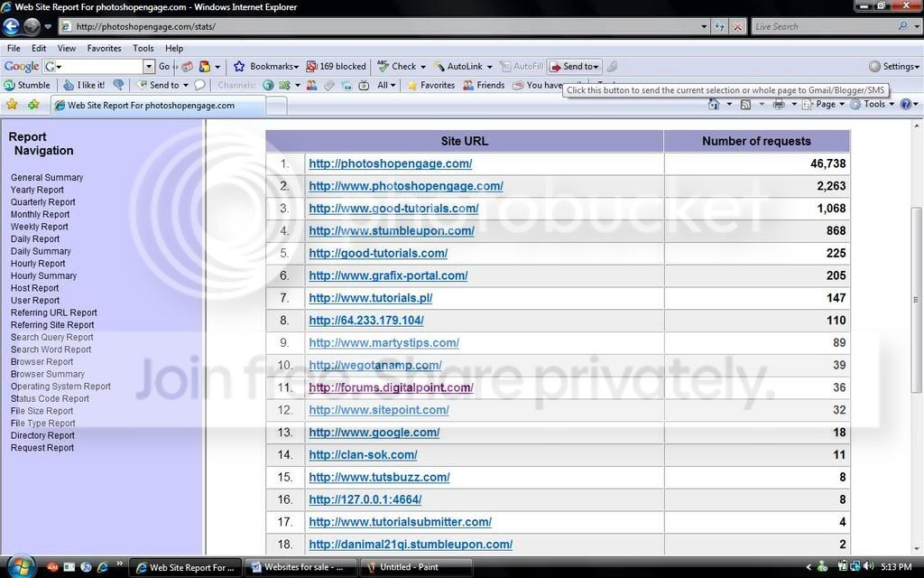Click the browser Back arrow button
Screen dimensions: 924x578
point(11,26)
